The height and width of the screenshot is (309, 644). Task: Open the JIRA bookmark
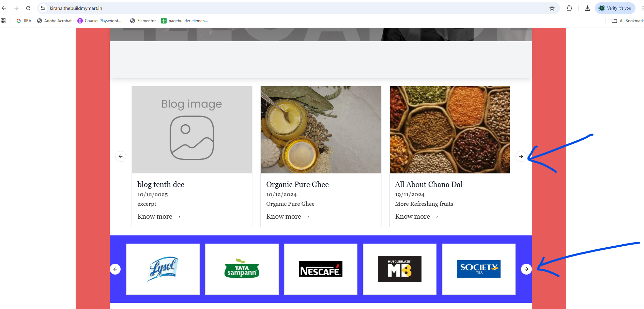tap(24, 21)
